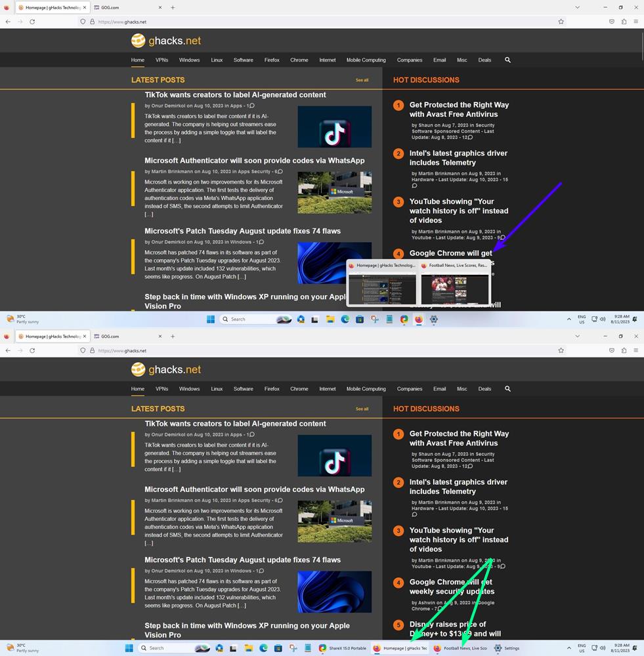Show hidden tray icons on upper taskbar
The image size is (644, 656).
point(569,319)
